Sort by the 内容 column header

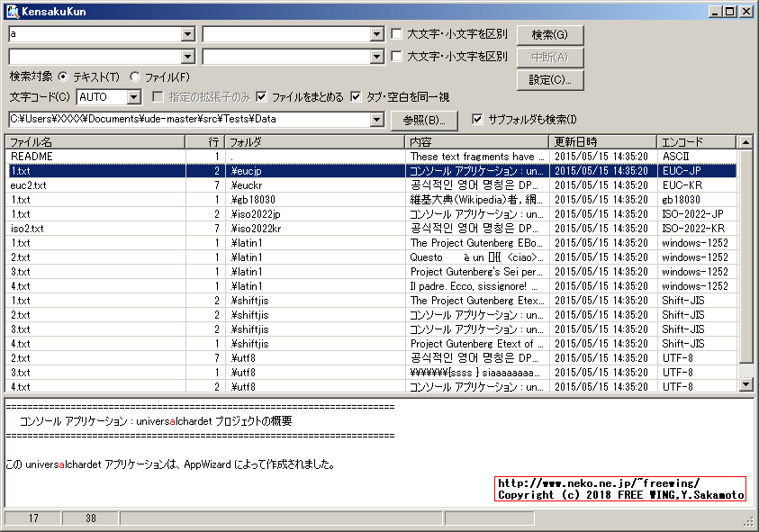(477, 142)
